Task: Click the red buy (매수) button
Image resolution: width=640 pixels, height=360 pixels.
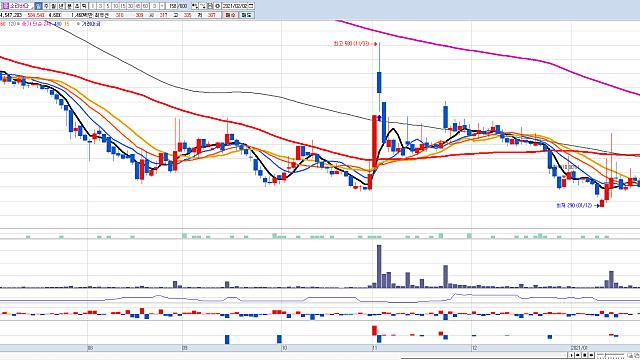Action: click(x=231, y=15)
